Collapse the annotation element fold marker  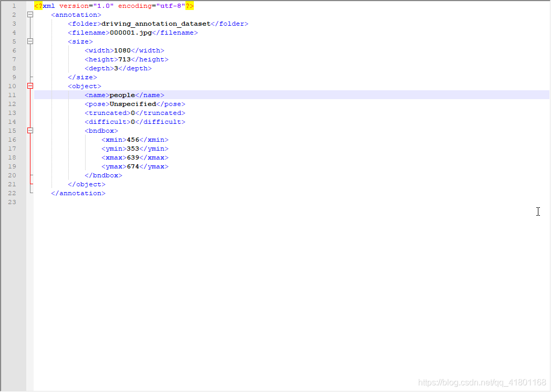(x=30, y=15)
